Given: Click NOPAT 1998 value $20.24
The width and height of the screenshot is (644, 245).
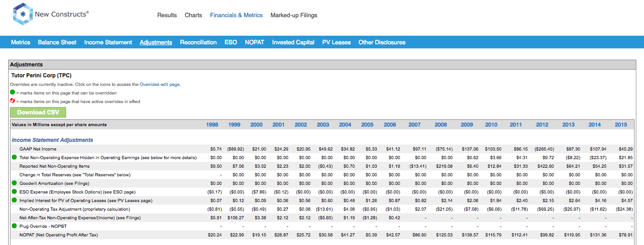Looking at the screenshot, I should (215, 235).
